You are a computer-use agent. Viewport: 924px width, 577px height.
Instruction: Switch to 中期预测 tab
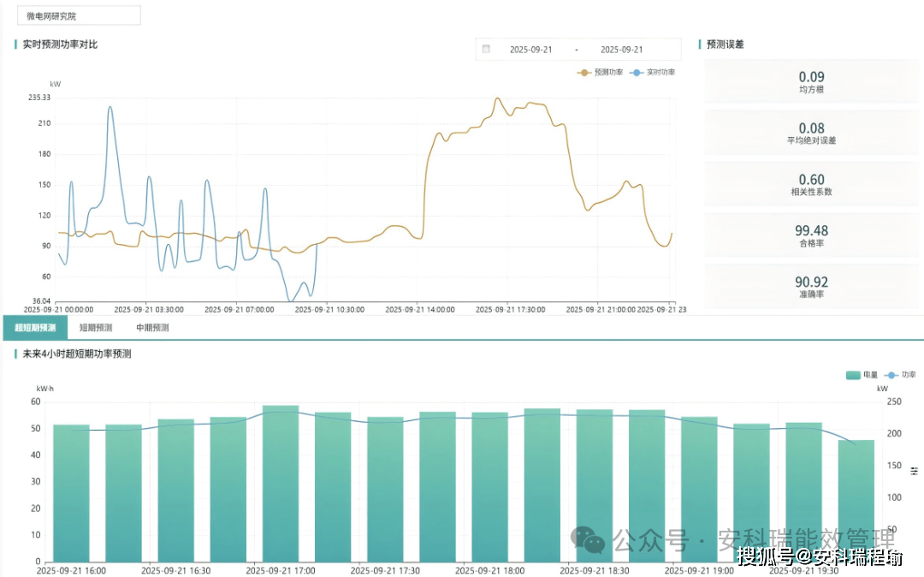pos(152,328)
